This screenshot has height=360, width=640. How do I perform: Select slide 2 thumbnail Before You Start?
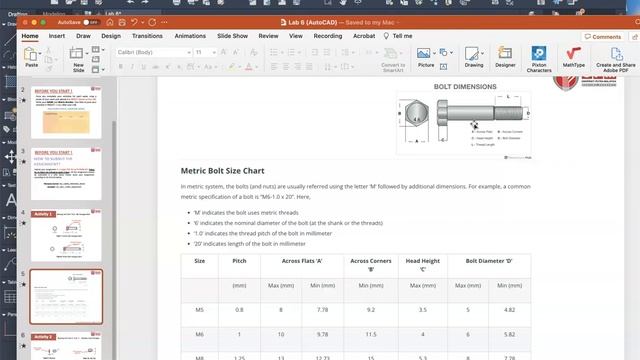pyautogui.click(x=66, y=112)
